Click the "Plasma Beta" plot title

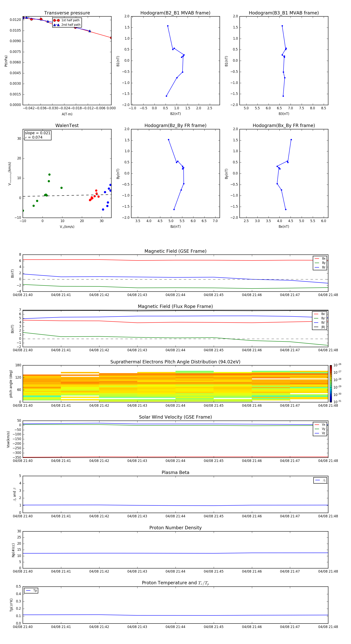175,473
